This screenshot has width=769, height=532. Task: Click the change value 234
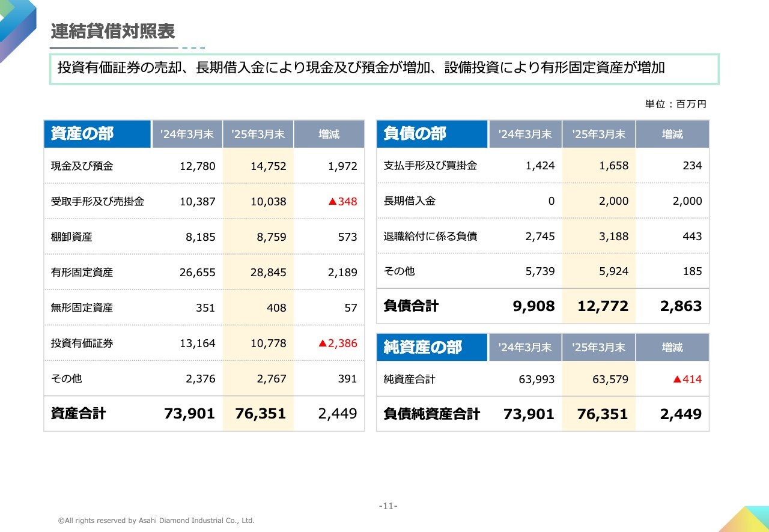(692, 166)
